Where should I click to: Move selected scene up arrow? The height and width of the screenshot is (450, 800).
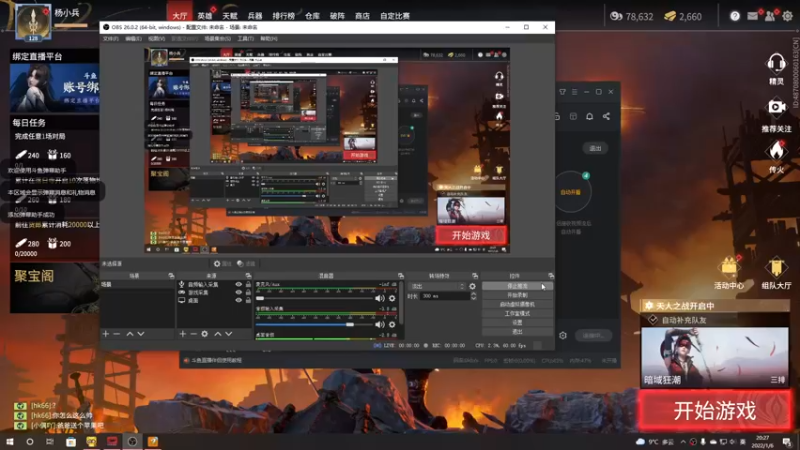click(x=130, y=334)
